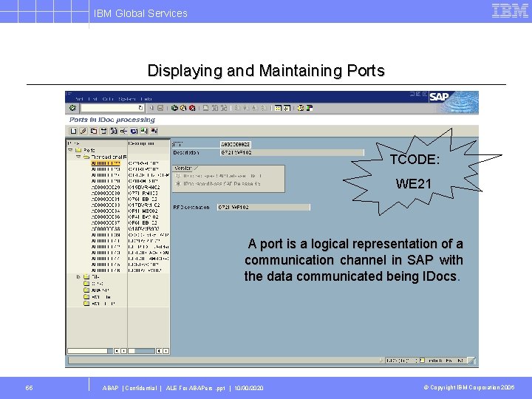This screenshot has width=532, height=399.
Task: Select port A000000033 in the tree
Action: [106, 205]
